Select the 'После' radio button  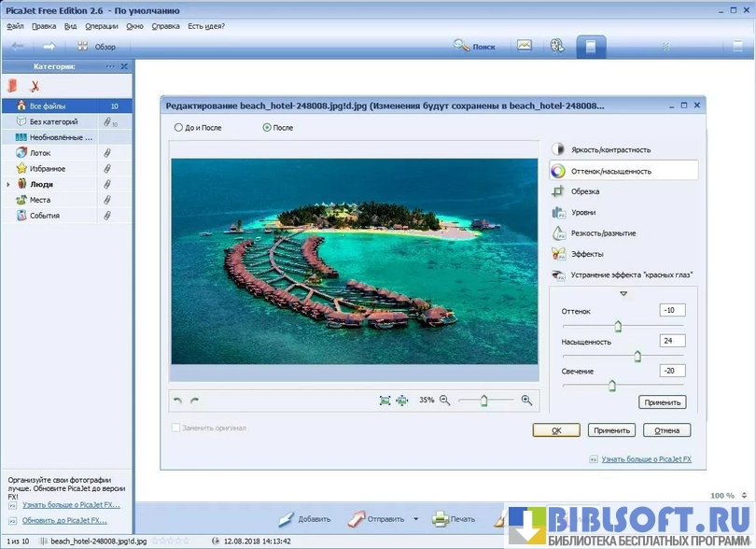pyautogui.click(x=267, y=127)
